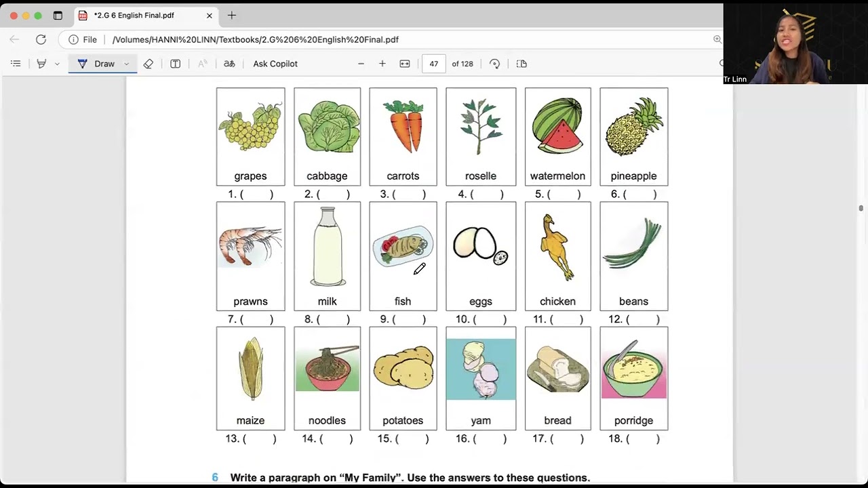
Task: Click the tab actions icon
Action: [58, 16]
